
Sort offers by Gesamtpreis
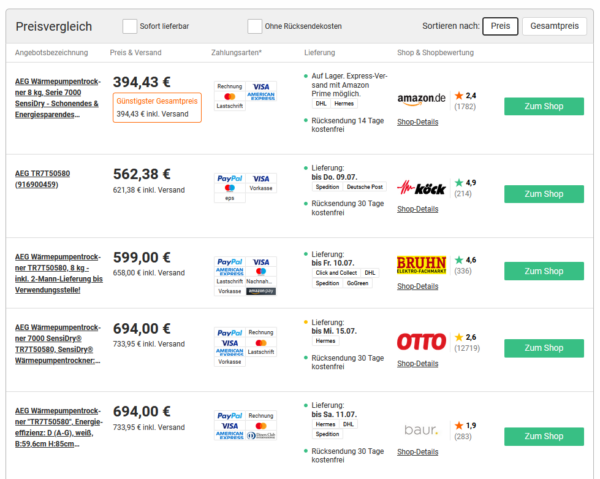click(x=554, y=26)
